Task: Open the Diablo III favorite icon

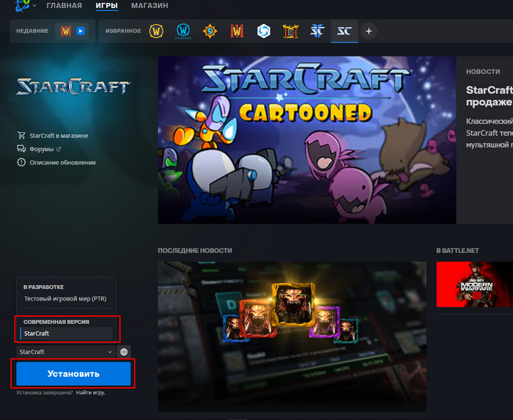Action: pyautogui.click(x=290, y=31)
